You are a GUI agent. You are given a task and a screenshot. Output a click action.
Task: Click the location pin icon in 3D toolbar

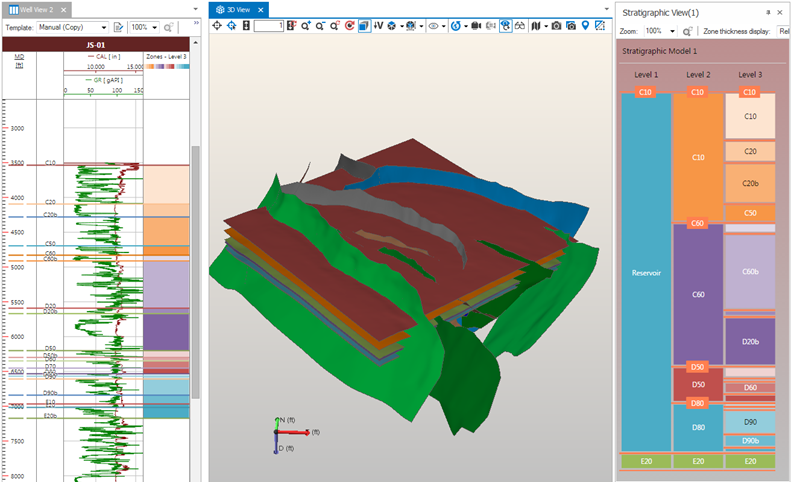(585, 26)
